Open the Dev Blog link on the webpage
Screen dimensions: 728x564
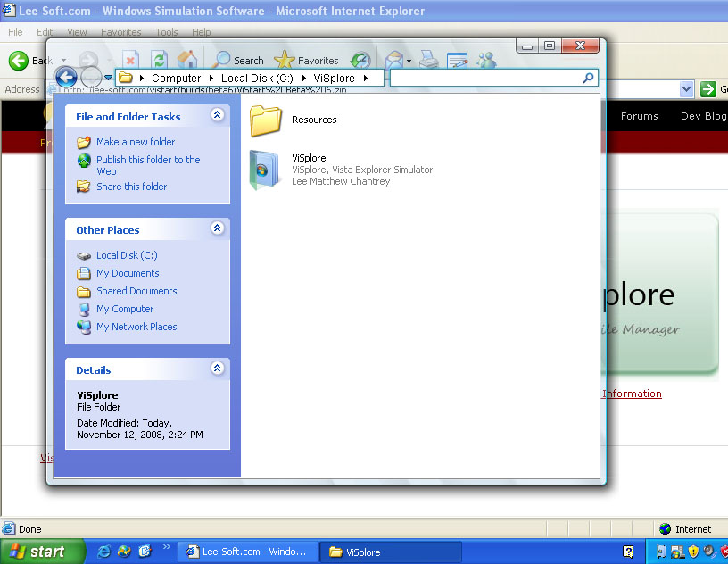point(703,116)
